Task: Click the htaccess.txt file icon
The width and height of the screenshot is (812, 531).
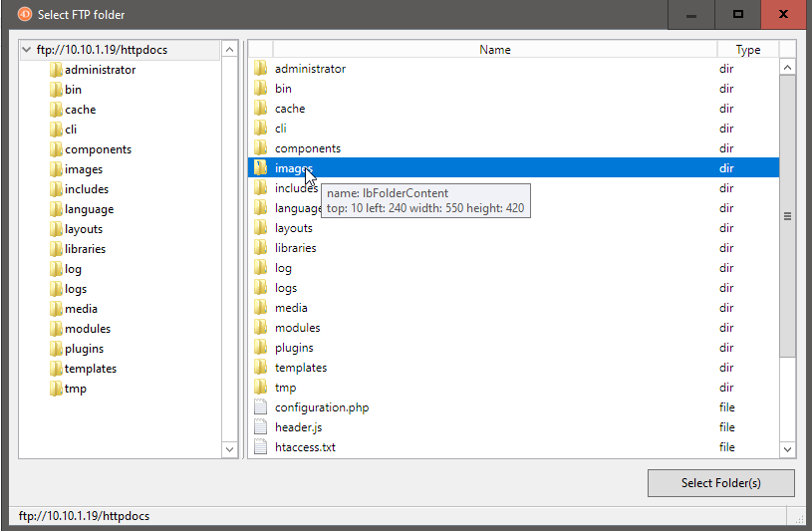Action: 261,447
